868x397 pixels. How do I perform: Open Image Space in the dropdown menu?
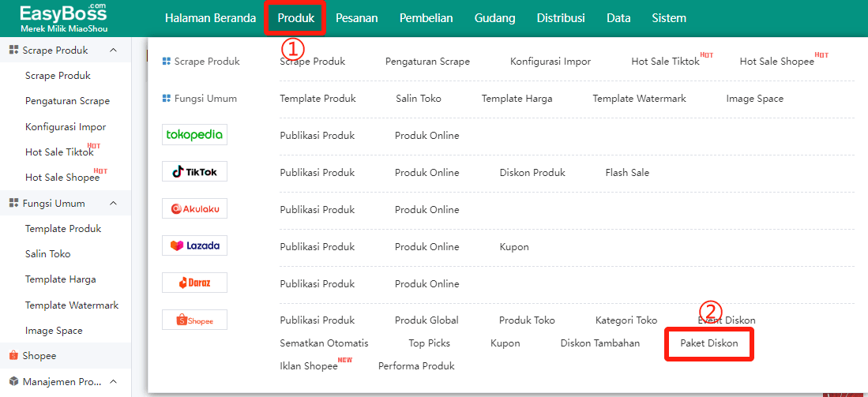tap(755, 99)
